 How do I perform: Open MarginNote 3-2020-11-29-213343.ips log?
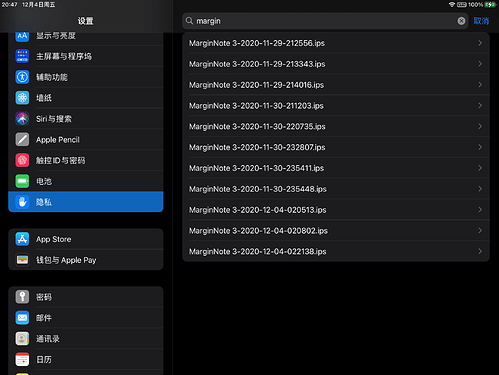pos(336,64)
